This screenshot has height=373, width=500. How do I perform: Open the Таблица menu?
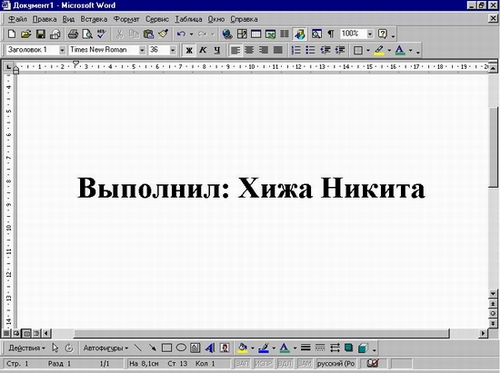point(188,19)
